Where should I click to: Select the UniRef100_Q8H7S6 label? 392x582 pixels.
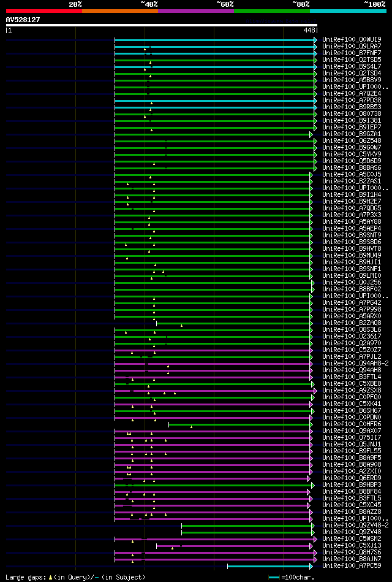(352, 553)
